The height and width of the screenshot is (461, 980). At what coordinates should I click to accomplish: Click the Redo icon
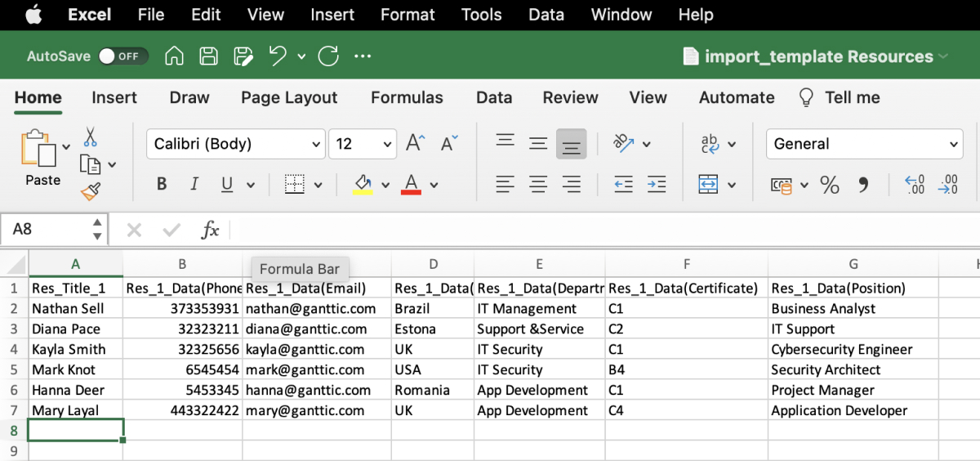point(328,56)
